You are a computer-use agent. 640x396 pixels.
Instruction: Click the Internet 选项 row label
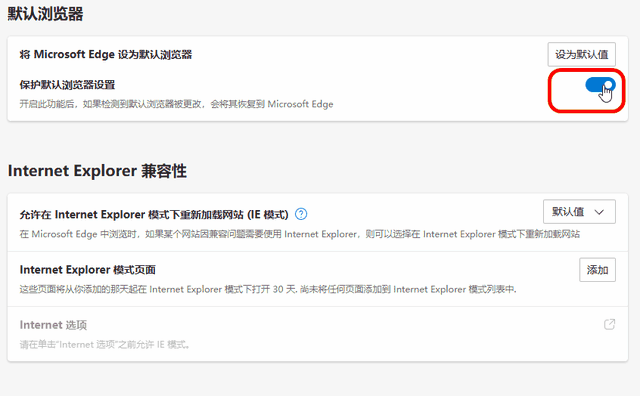click(x=53, y=325)
